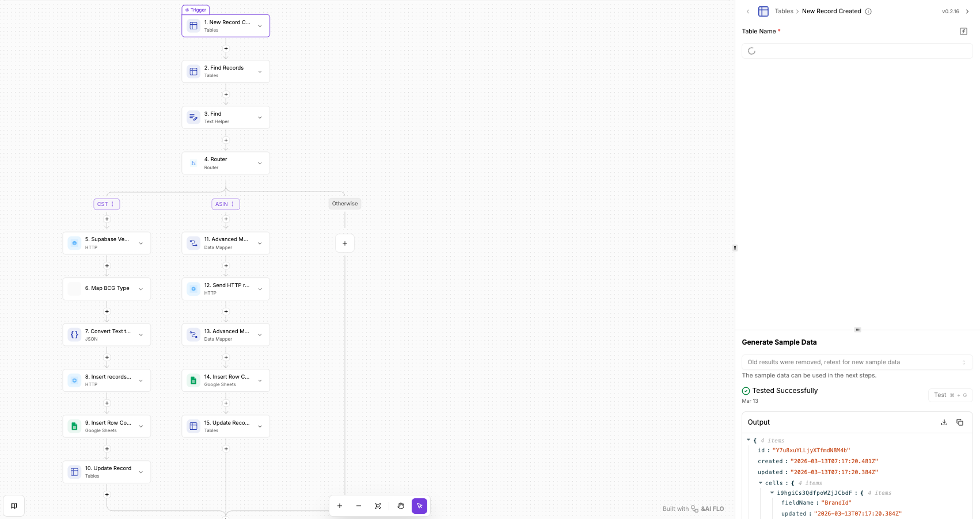Click the HTTP icon on Send HTTP step 12

pos(193,289)
